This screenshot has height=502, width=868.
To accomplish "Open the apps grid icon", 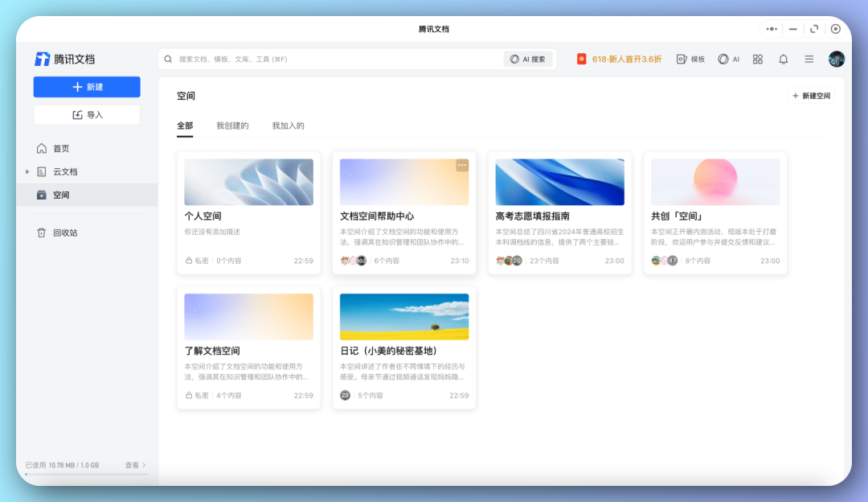I will 758,60.
